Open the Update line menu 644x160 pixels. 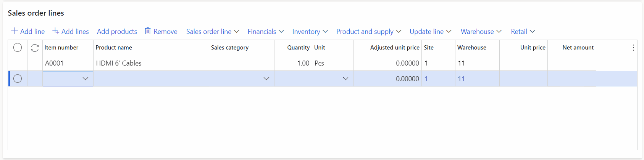[431, 32]
